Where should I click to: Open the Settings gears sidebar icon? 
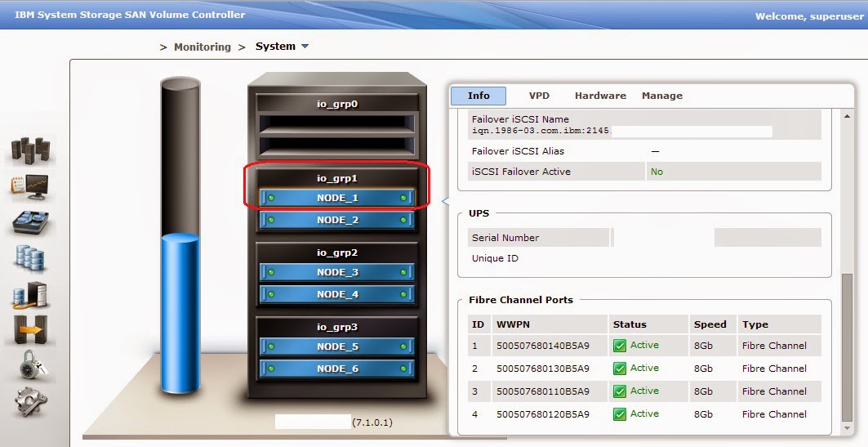point(31,401)
